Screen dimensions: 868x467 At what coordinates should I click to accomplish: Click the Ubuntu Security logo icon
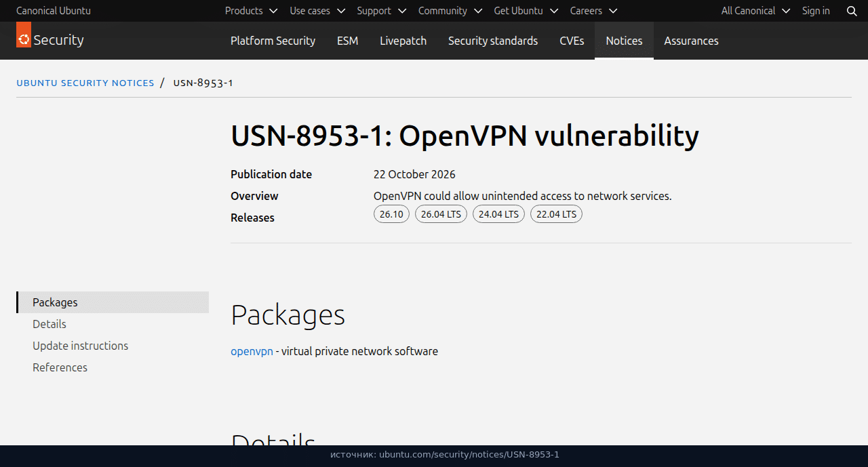24,35
